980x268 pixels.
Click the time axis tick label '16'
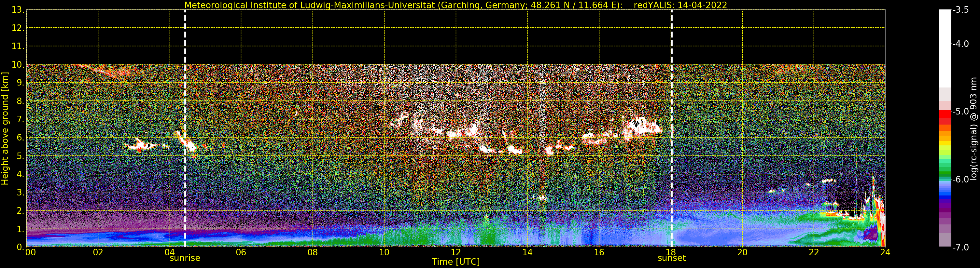599,252
